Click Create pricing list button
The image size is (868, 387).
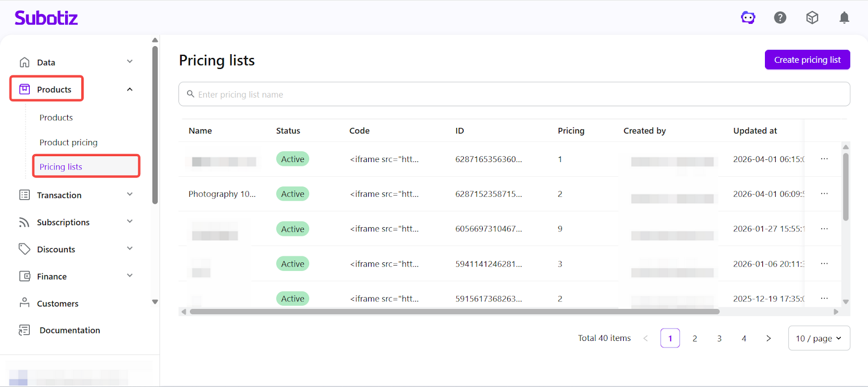pos(807,60)
